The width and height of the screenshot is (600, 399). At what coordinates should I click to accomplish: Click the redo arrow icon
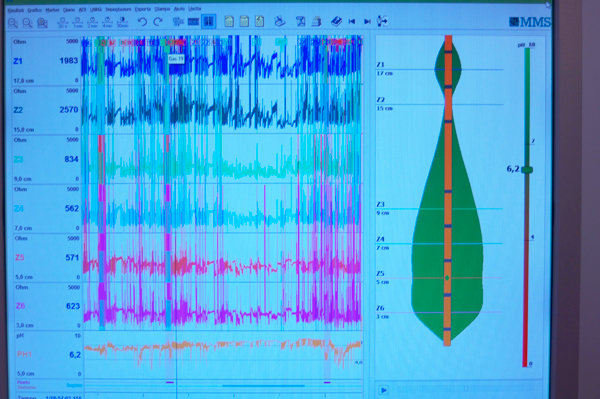(158, 22)
